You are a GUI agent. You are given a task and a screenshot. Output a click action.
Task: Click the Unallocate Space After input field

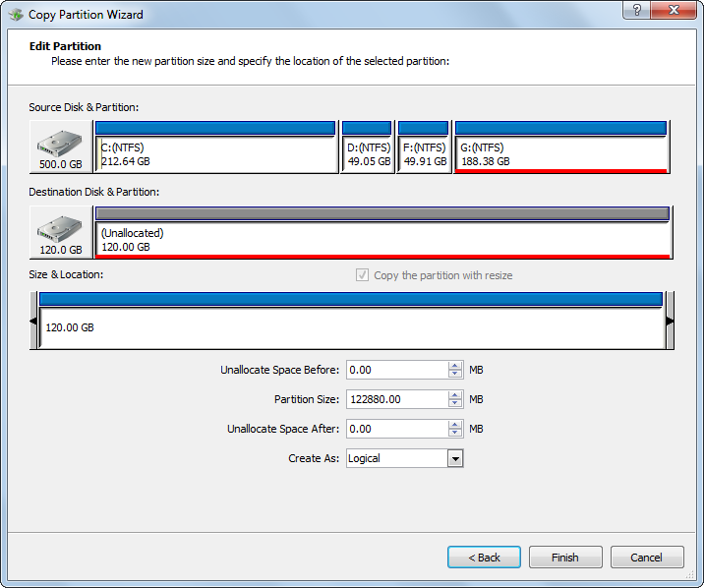pyautogui.click(x=397, y=429)
